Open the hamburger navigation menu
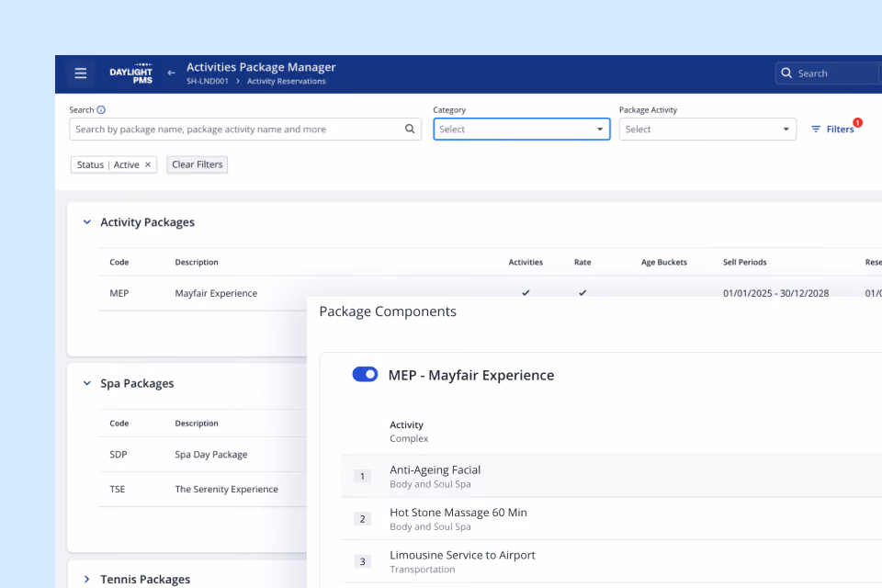882x588 pixels. click(81, 73)
